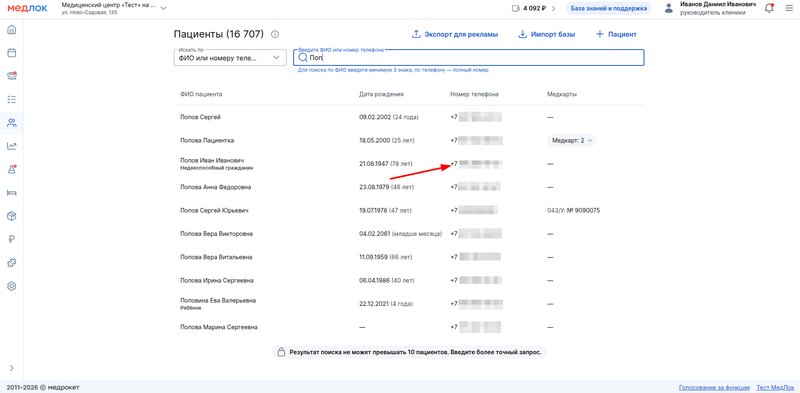The width and height of the screenshot is (800, 393).
Task: Expand the Медкарт: 2 dropdown
Action: [571, 140]
